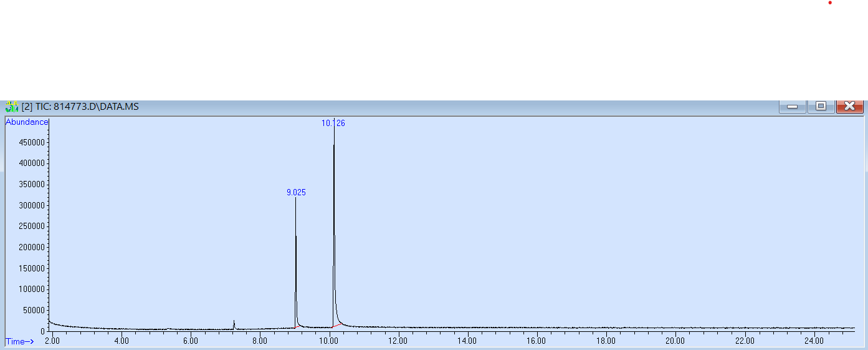868x350 pixels.
Task: Select the peak label 10.126
Action: click(x=333, y=124)
